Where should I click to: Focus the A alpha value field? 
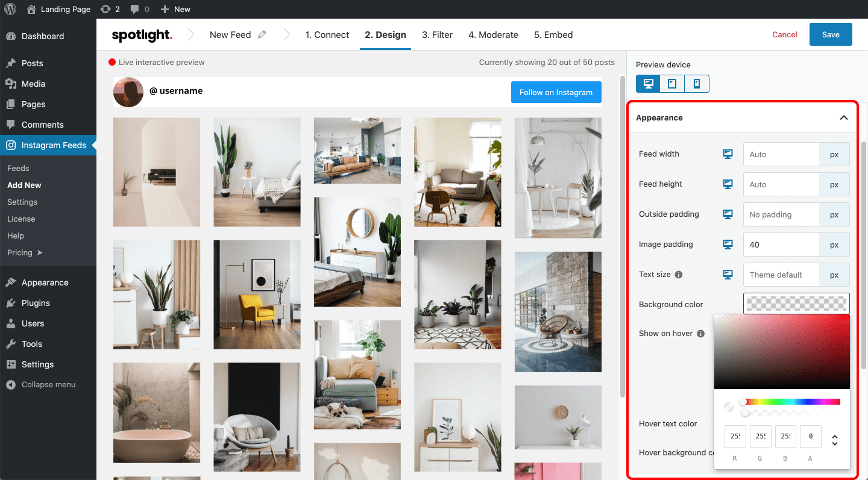811,437
